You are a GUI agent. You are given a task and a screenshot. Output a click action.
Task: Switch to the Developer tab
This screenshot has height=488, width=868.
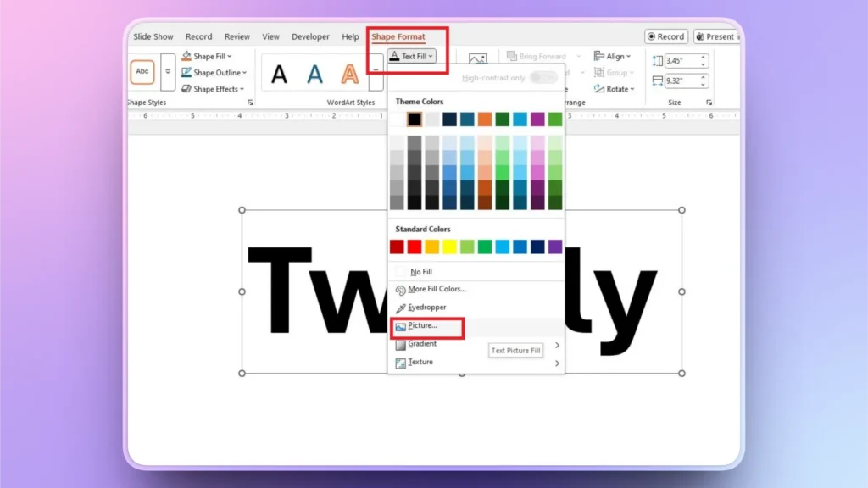click(310, 36)
